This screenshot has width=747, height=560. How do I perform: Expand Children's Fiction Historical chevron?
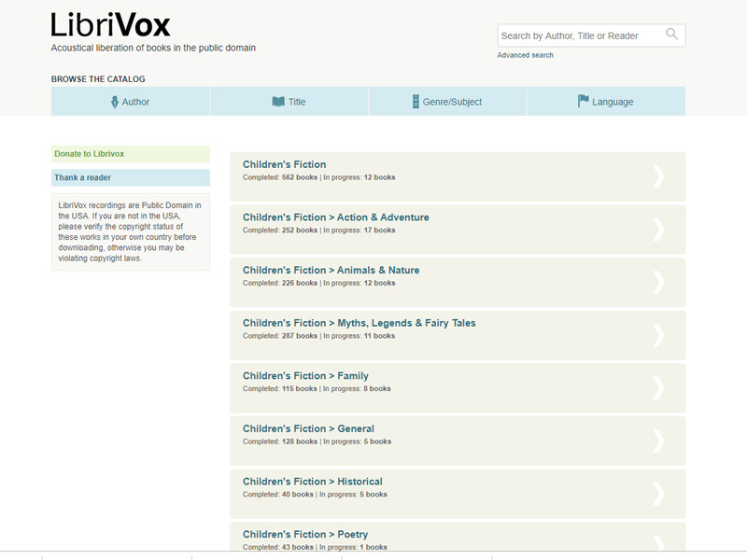(658, 494)
